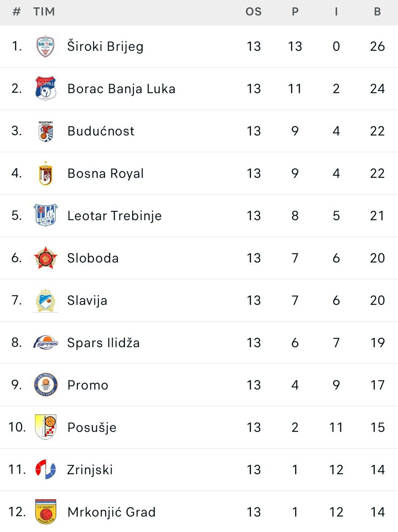
Task: Sort by the OS column header
Action: (x=254, y=12)
